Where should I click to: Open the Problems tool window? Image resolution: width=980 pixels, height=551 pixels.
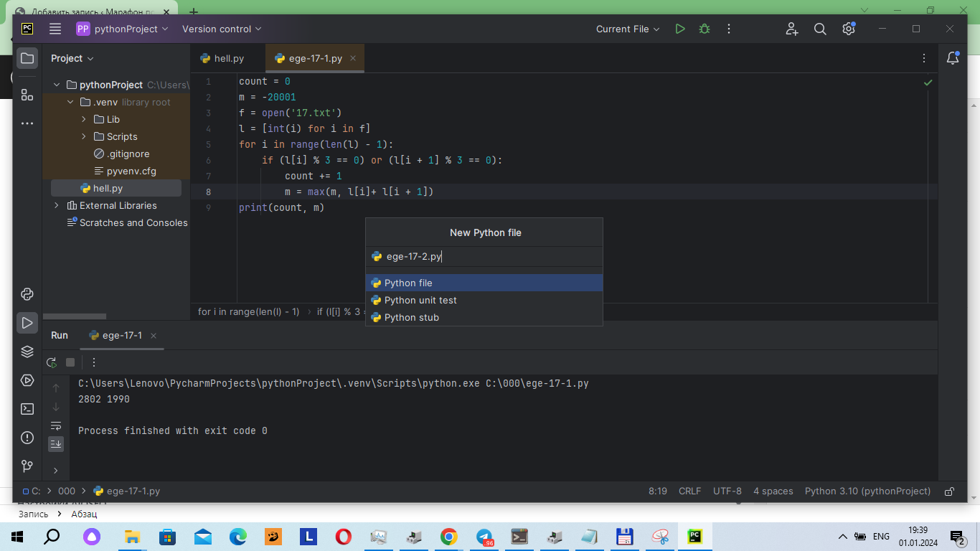point(27,438)
